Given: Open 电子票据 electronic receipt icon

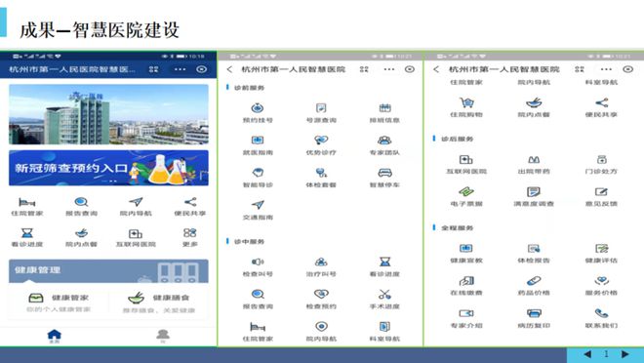Looking at the screenshot, I should 466,192.
